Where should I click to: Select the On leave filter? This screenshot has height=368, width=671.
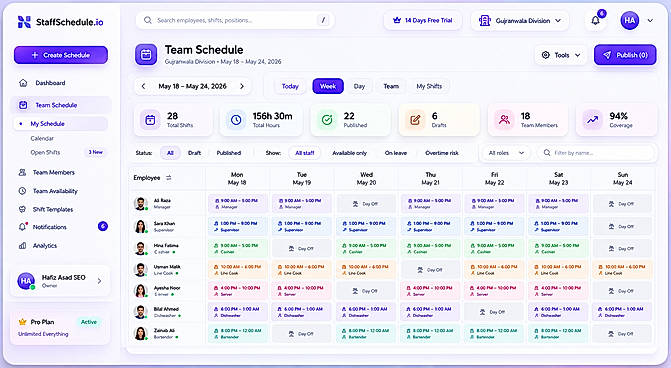[395, 153]
